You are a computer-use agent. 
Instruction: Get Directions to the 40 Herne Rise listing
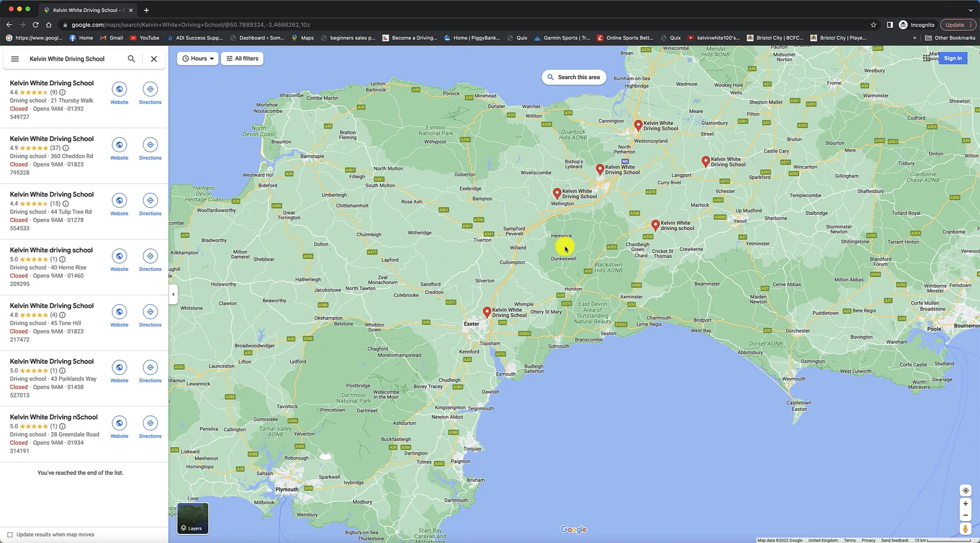(x=150, y=260)
